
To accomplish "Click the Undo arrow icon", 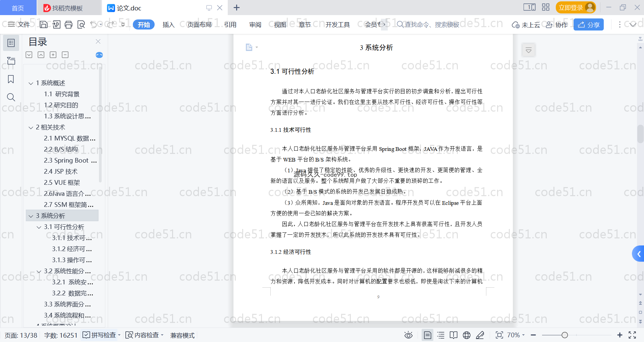I will tap(94, 24).
